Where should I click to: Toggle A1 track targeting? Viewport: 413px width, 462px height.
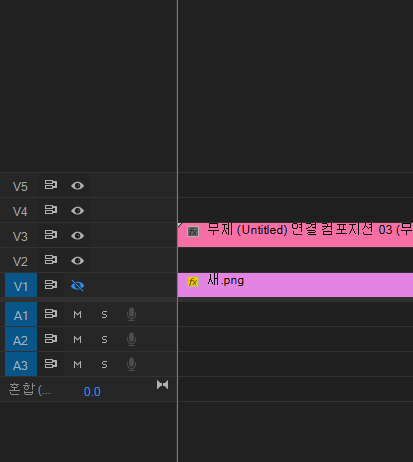pyautogui.click(x=21, y=314)
